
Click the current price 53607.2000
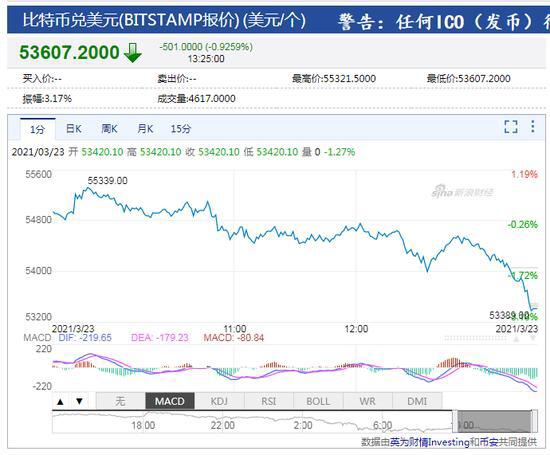[69, 53]
